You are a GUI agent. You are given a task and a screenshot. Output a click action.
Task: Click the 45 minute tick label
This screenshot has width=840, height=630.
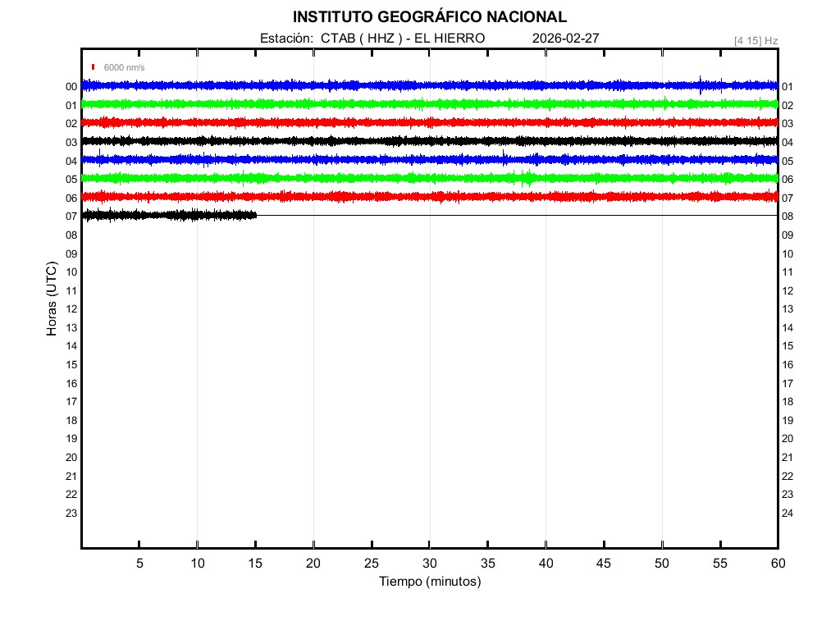(x=604, y=563)
